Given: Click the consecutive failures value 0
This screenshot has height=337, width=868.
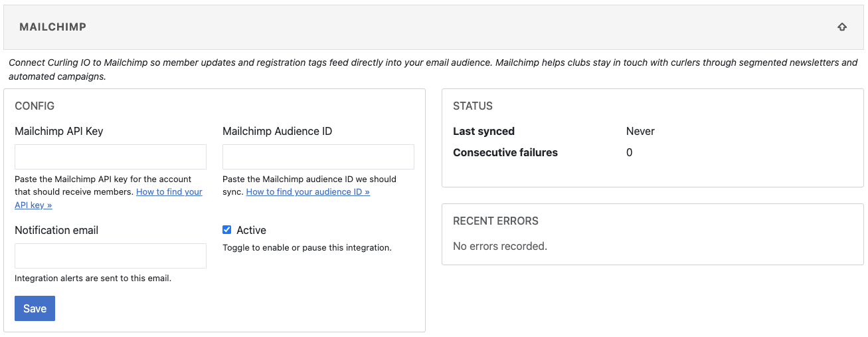Looking at the screenshot, I should pyautogui.click(x=629, y=152).
